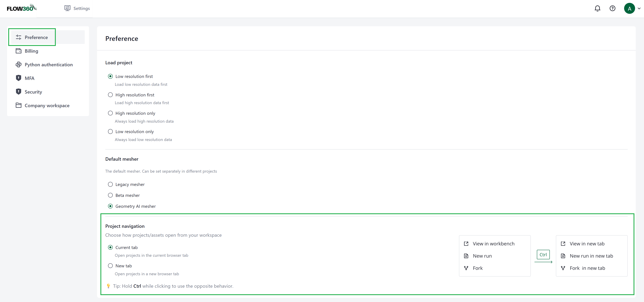Click the Ctrl key badge
This screenshot has width=644, height=302.
pos(543,255)
